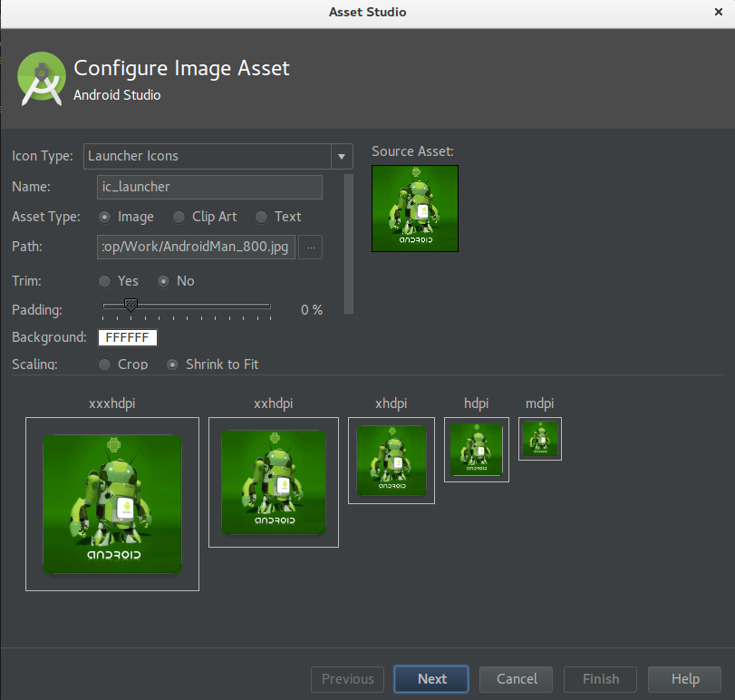Click the 0 % padding value
The width and height of the screenshot is (735, 700).
[312, 310]
